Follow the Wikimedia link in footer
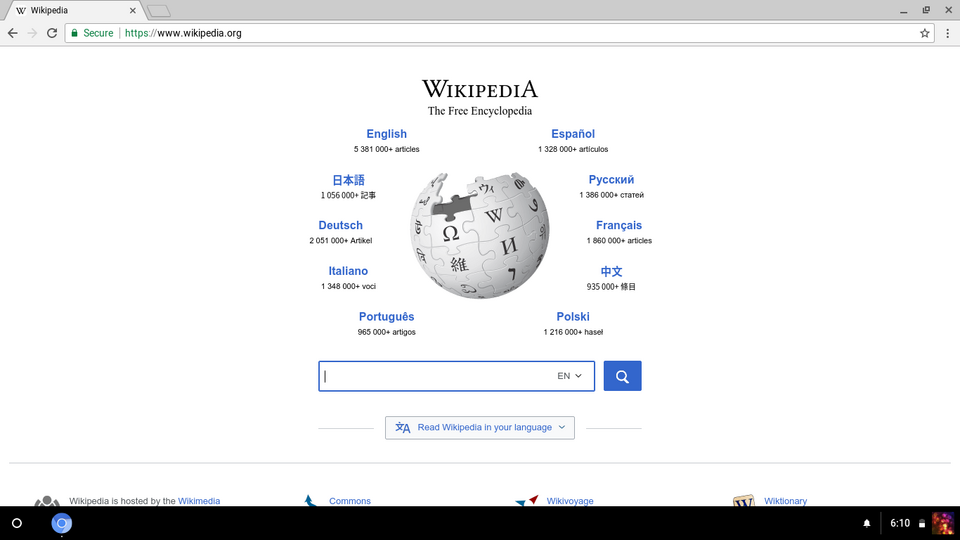The width and height of the screenshot is (960, 540). tap(199, 501)
